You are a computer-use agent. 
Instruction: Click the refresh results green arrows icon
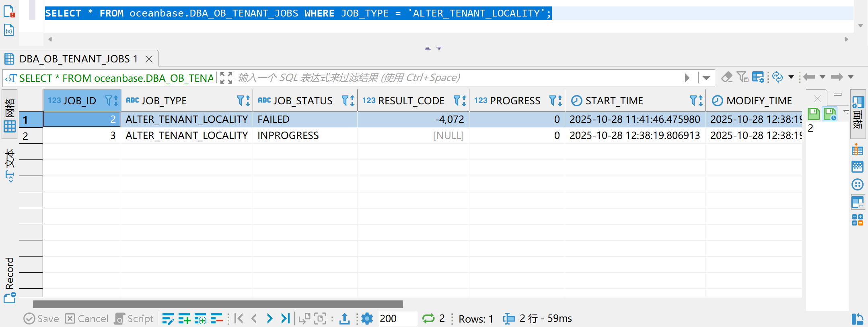(x=428, y=319)
